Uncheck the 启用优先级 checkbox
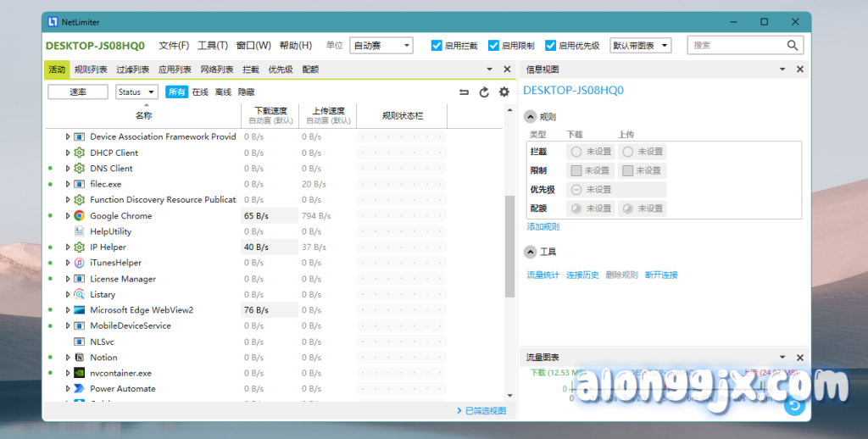Screen dimensions: 868x439 [x=550, y=46]
